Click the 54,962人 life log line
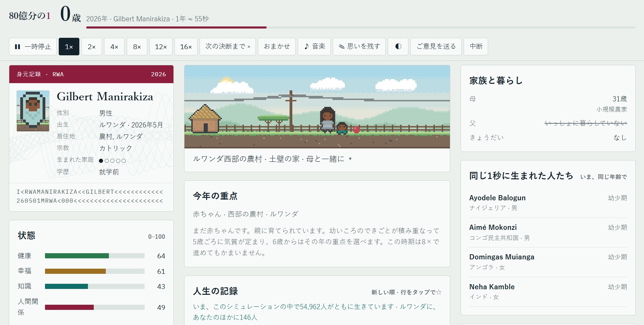This screenshot has height=325, width=644. pos(314,312)
